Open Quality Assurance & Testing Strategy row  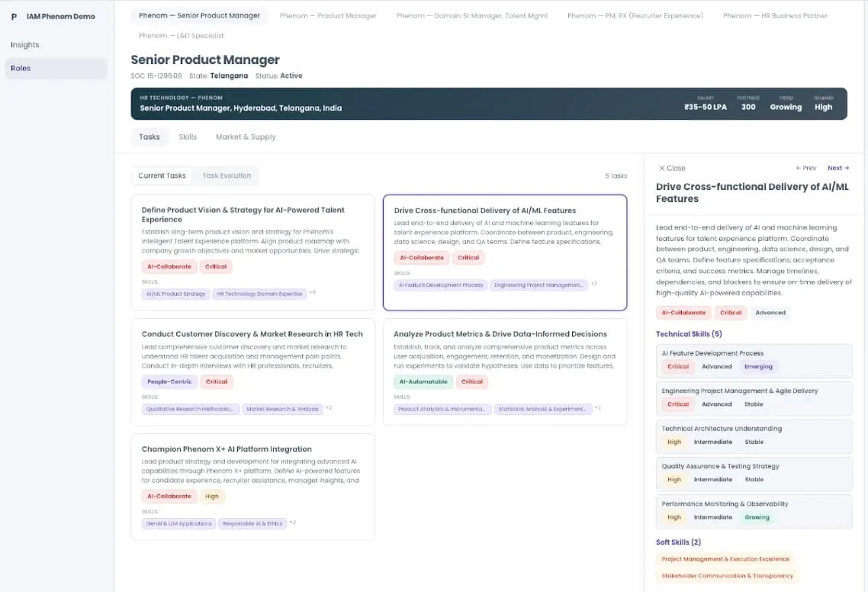754,474
